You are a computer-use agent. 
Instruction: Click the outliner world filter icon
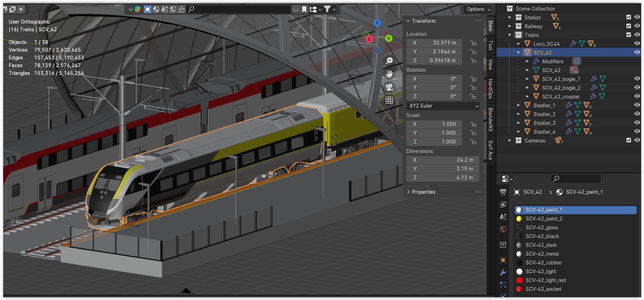pyautogui.click(x=173, y=9)
